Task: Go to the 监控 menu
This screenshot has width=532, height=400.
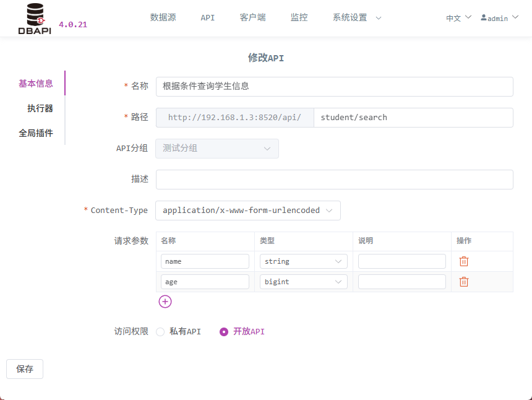Action: [x=299, y=18]
